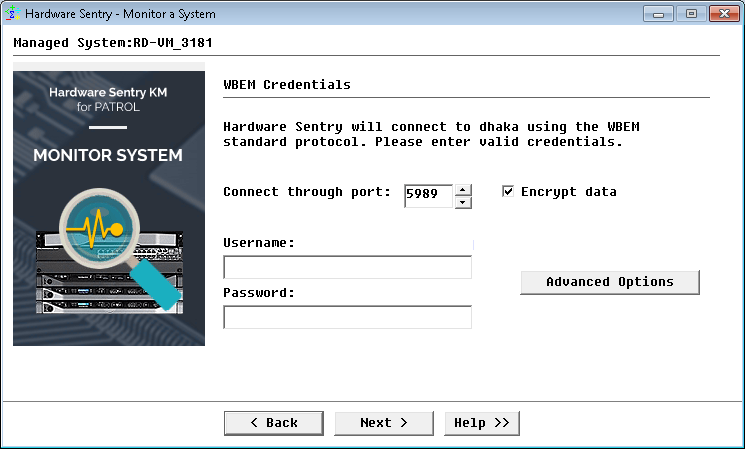Click the Password: label

tap(259, 293)
